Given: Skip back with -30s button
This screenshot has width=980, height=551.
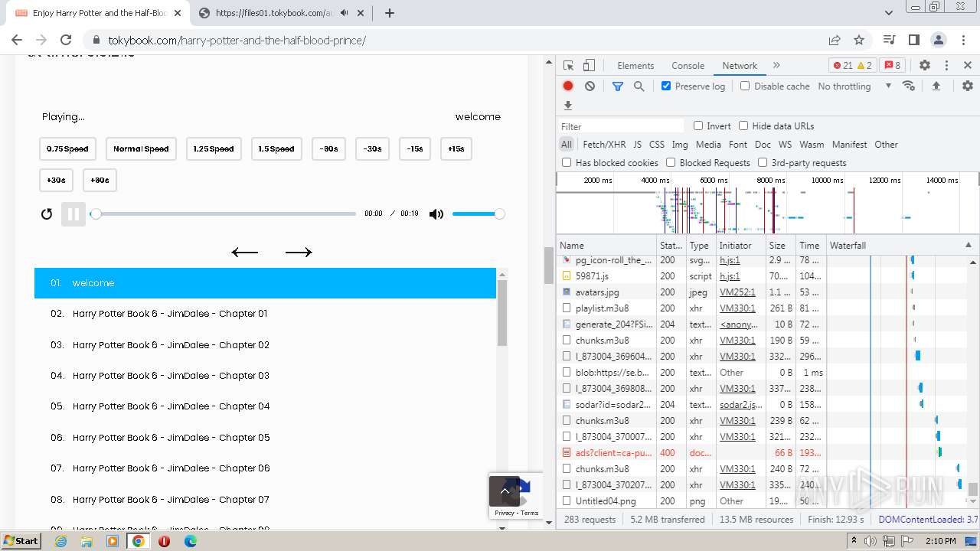Looking at the screenshot, I should click(x=373, y=149).
